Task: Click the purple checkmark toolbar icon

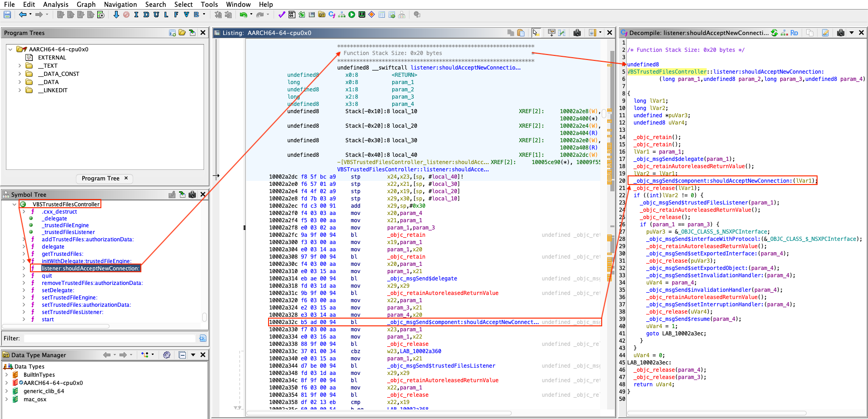Action: [x=282, y=15]
